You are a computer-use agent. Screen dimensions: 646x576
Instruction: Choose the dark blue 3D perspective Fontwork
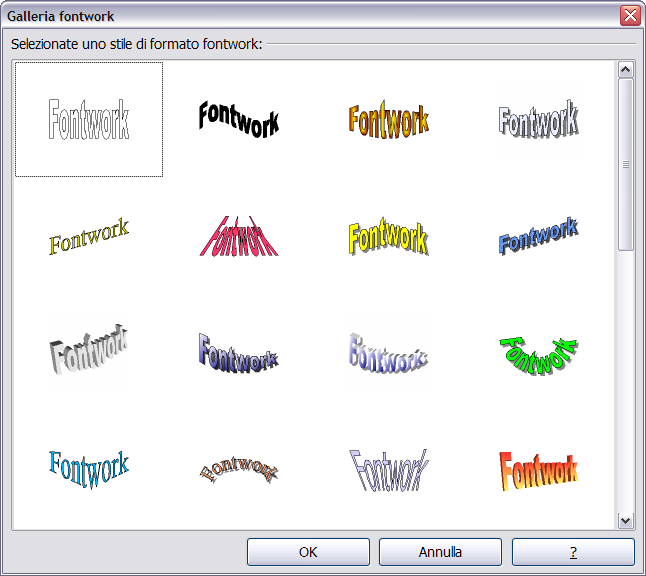[x=239, y=352]
